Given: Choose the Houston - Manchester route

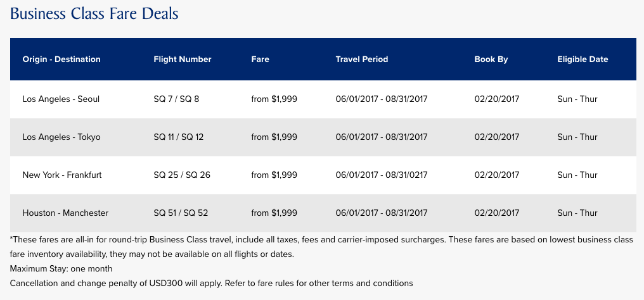Looking at the screenshot, I should click(65, 213).
